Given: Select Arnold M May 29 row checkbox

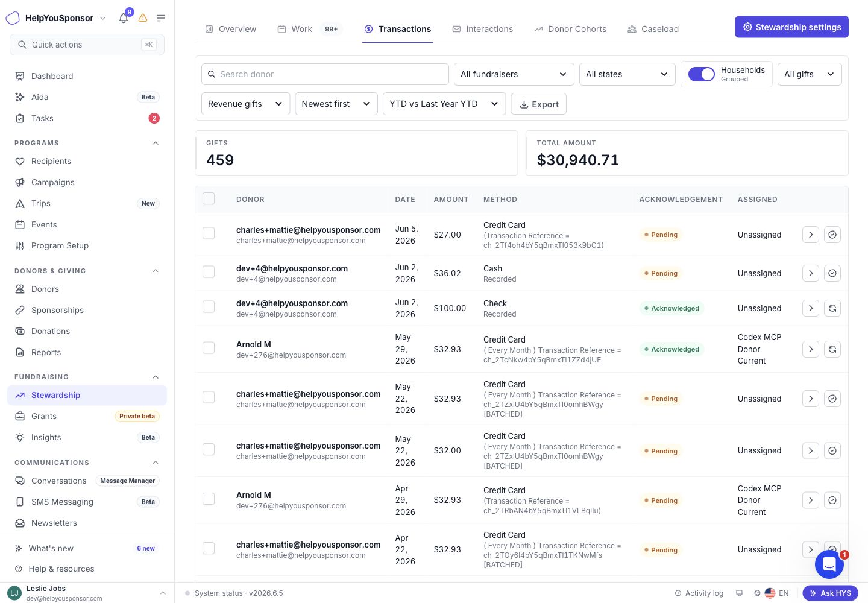Looking at the screenshot, I should (209, 348).
